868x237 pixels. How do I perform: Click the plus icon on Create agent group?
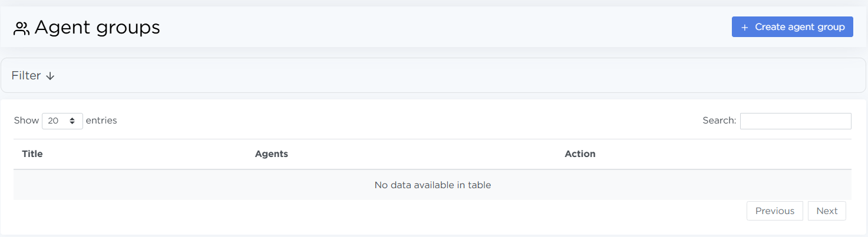click(745, 27)
